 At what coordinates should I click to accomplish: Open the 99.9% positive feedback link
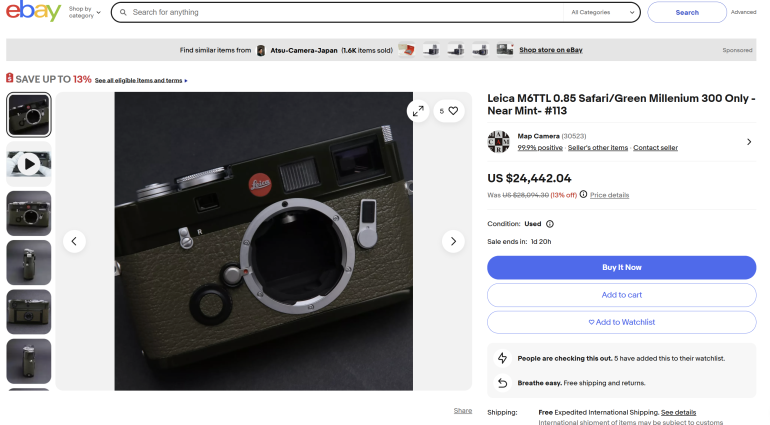click(540, 147)
